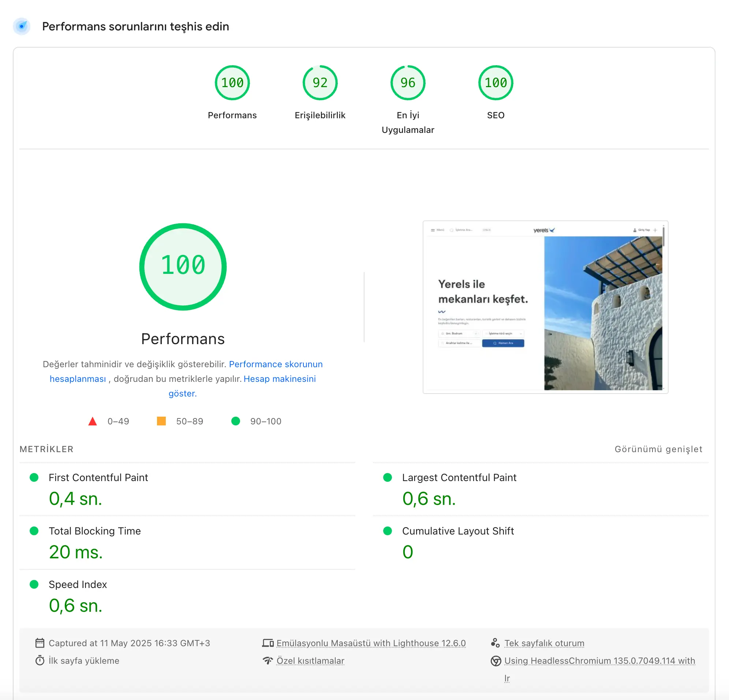
Task: Click the session icon beside Tek sayfalık oturum
Action: coord(495,643)
